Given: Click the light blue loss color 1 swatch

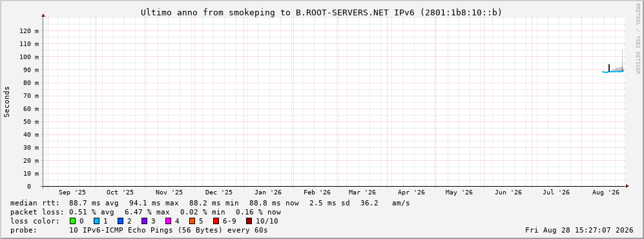Looking at the screenshot, I should pos(96,221).
